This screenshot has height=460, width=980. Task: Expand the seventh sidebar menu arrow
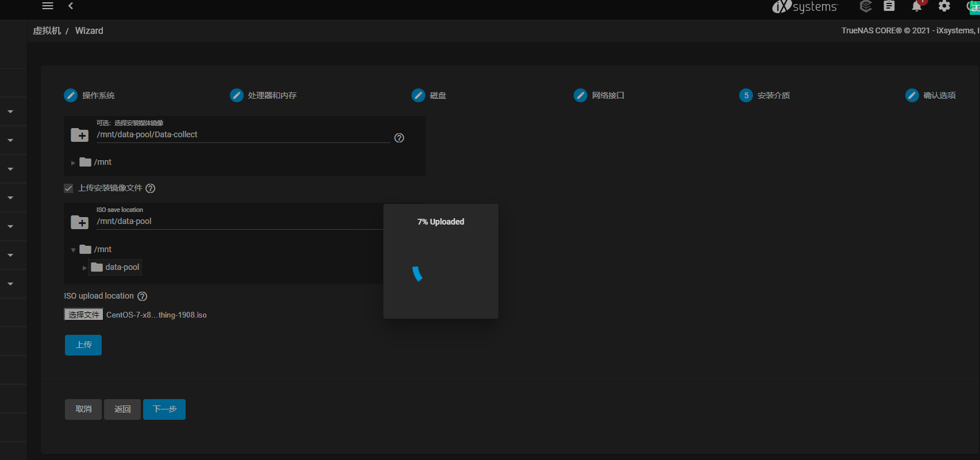coord(10,284)
